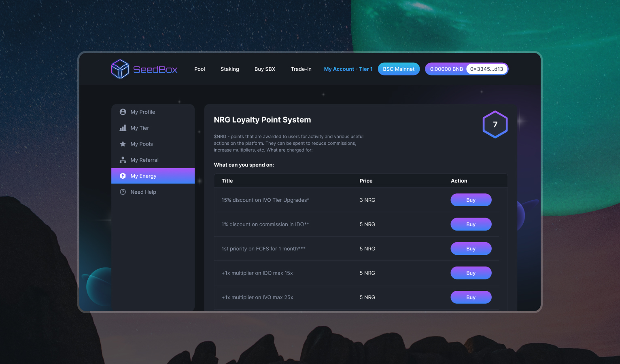This screenshot has width=620, height=364.
Task: Buy the +1x multiplier on IVO max 25x
Action: tap(471, 297)
